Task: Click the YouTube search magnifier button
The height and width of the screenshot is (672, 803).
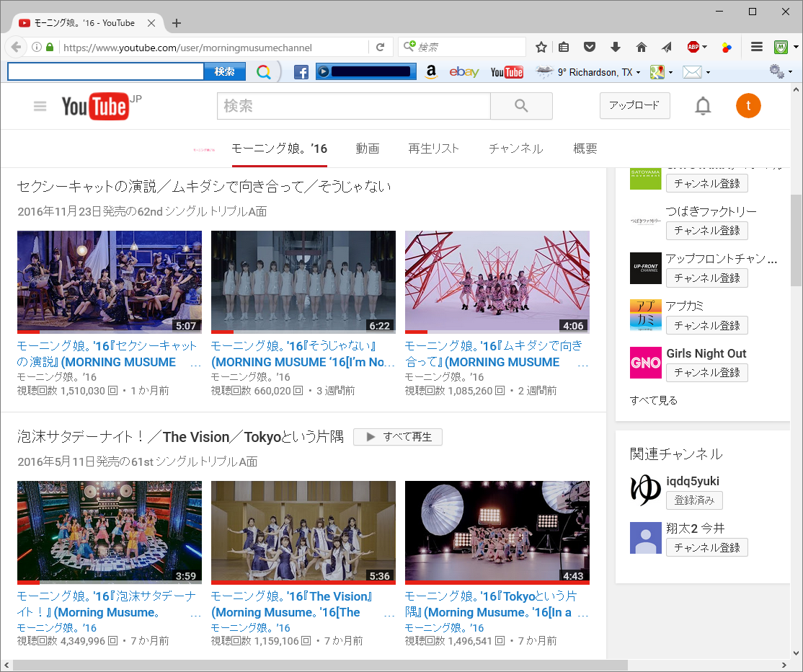Action: (x=521, y=106)
